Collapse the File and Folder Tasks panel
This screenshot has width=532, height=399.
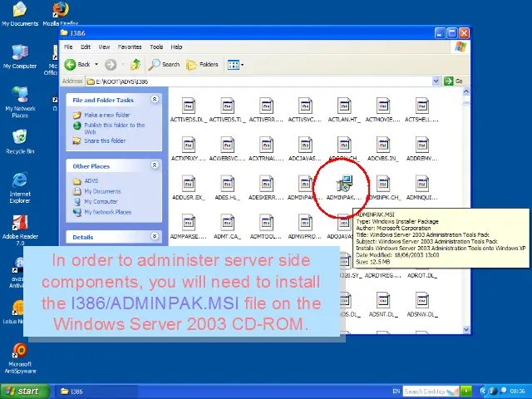tap(154, 100)
